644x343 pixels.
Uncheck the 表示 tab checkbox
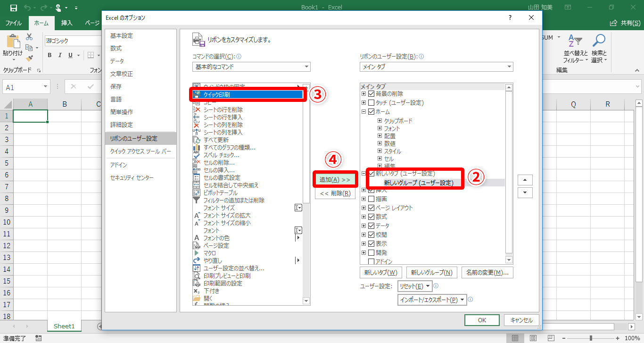371,244
